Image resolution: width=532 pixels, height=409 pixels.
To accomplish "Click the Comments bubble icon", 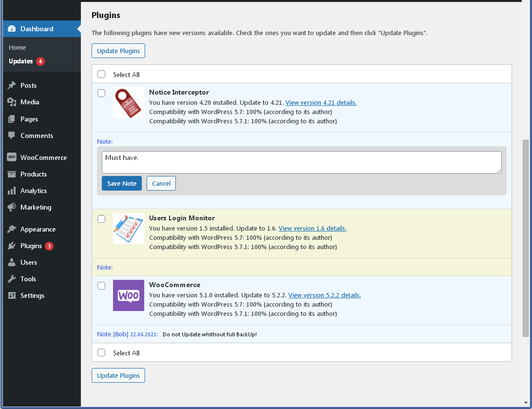I will pos(12,136).
